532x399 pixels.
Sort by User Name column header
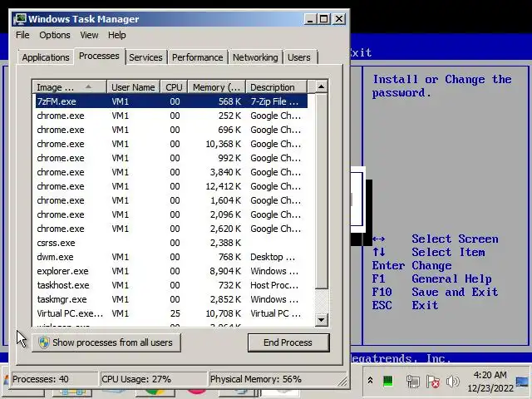click(x=133, y=87)
